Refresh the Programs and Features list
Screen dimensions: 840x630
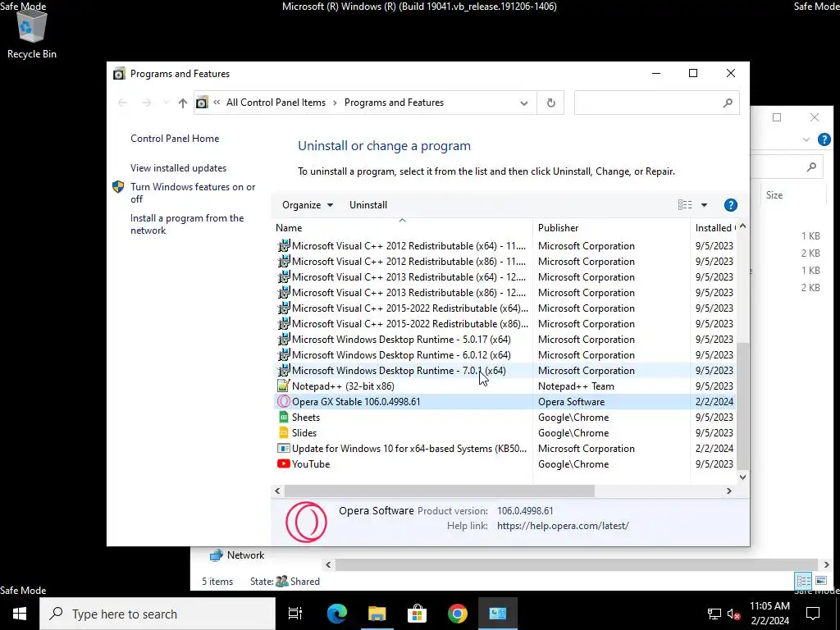coord(550,103)
